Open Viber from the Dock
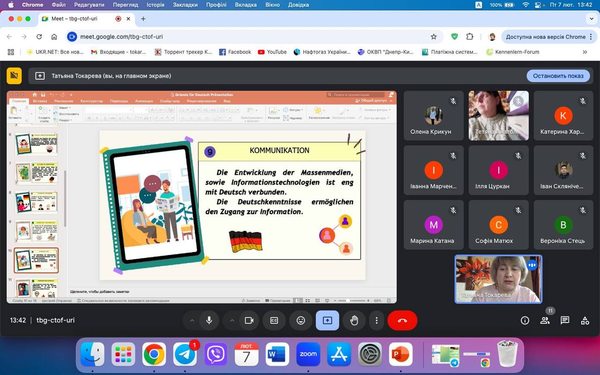Viewport: 600px width, 375px height. tap(216, 355)
